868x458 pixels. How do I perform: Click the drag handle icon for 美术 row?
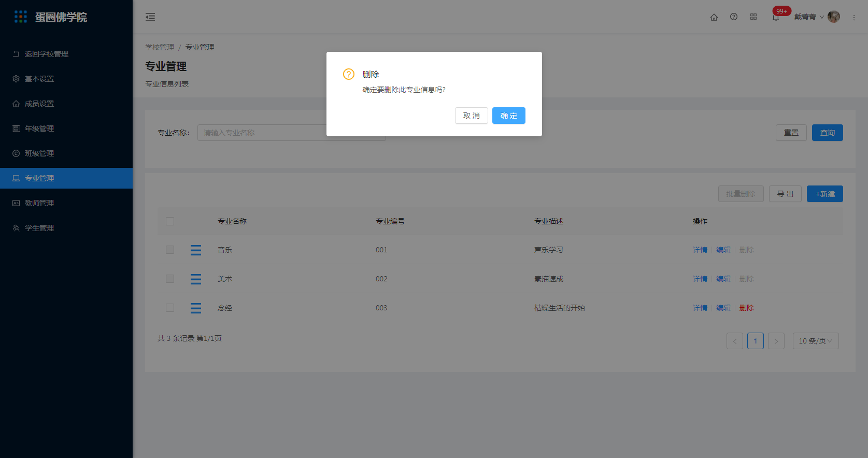pyautogui.click(x=196, y=279)
